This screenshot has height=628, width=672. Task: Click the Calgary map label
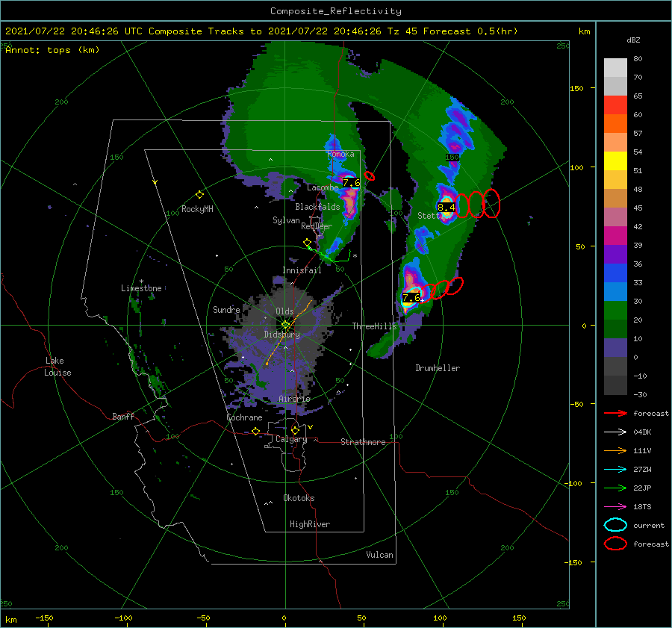click(x=291, y=439)
